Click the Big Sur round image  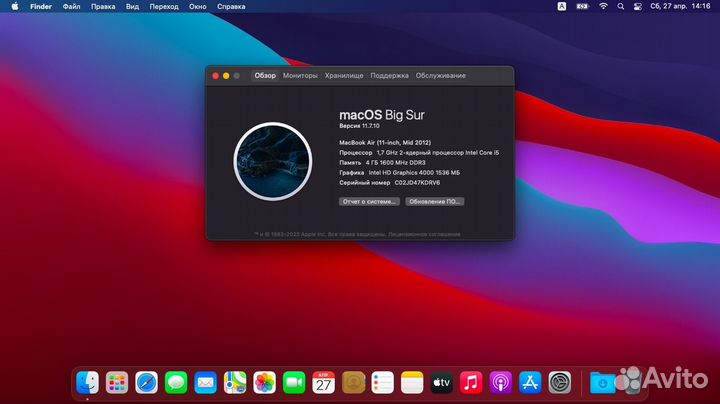pyautogui.click(x=273, y=161)
